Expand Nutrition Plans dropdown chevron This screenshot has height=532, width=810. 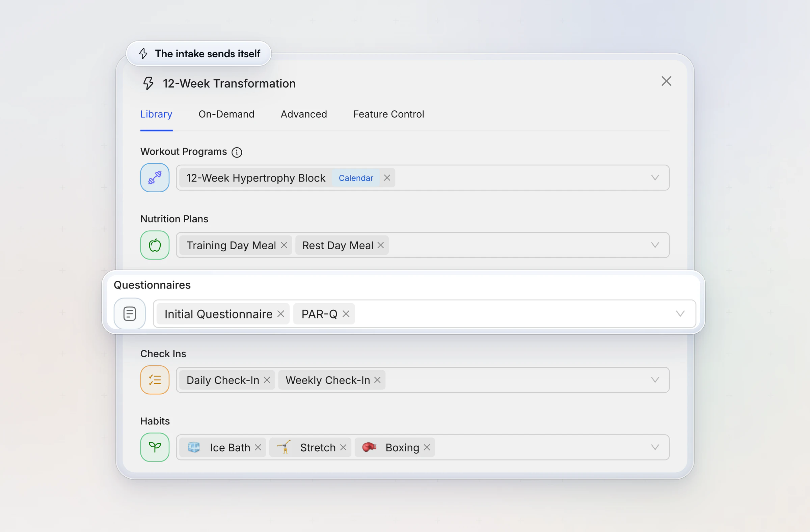(x=655, y=245)
